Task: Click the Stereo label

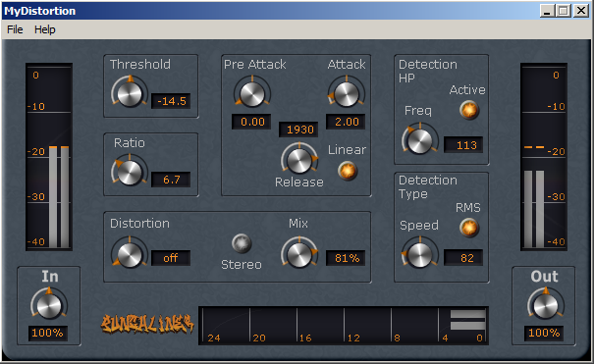Action: pyautogui.click(x=242, y=265)
